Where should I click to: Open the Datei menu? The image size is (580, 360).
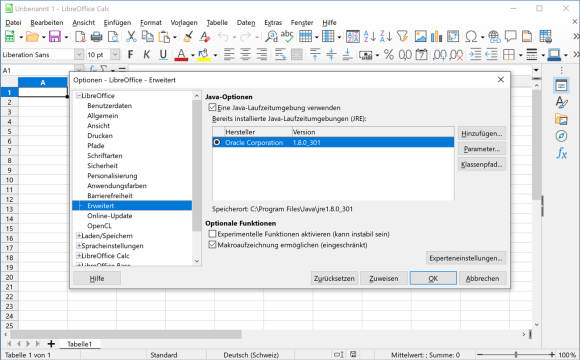(13, 23)
